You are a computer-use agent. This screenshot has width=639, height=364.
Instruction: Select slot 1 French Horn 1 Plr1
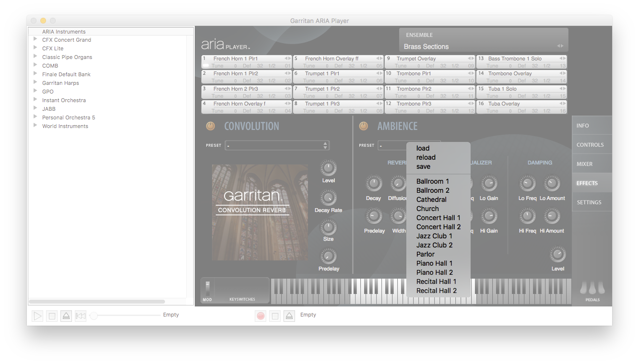click(247, 62)
